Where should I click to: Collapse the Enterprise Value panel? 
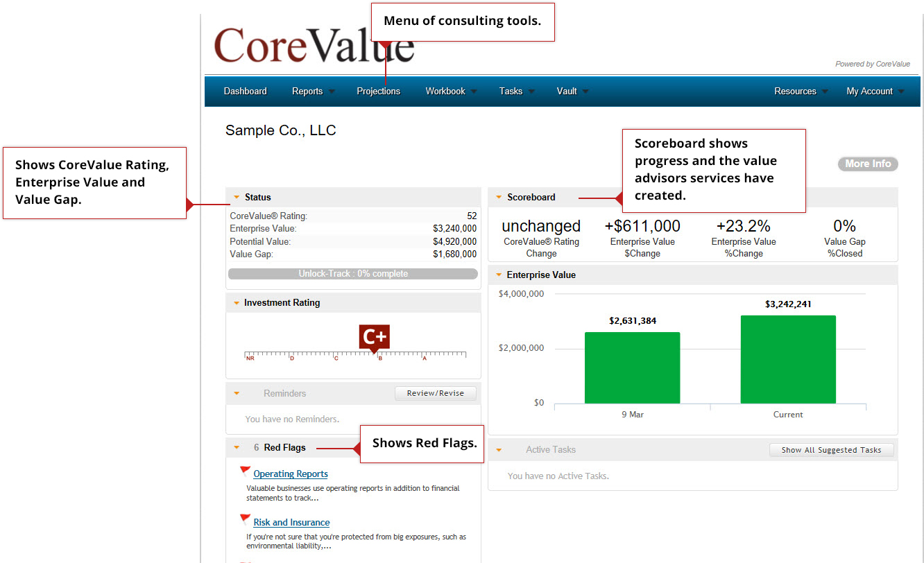pyautogui.click(x=499, y=275)
